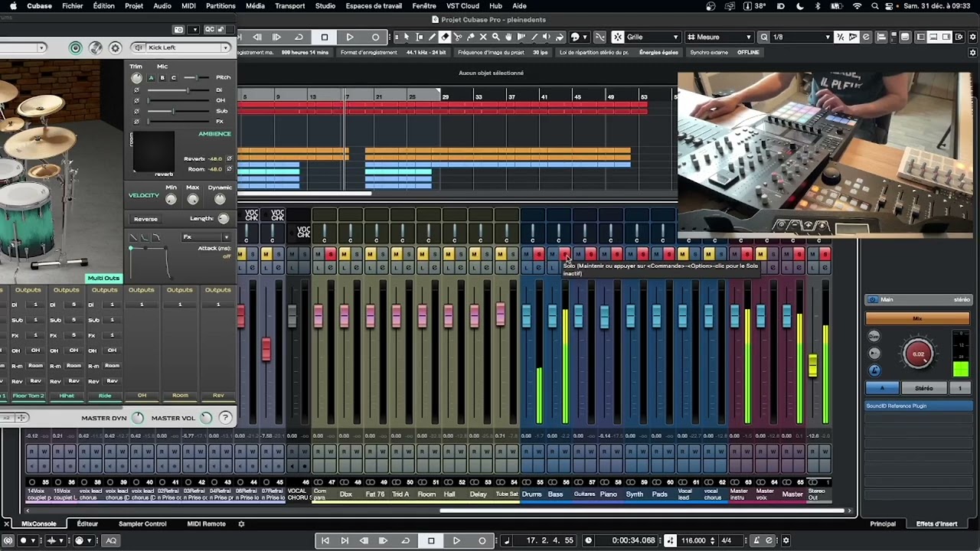Open the Mesure grid type dropdown

coord(718,37)
